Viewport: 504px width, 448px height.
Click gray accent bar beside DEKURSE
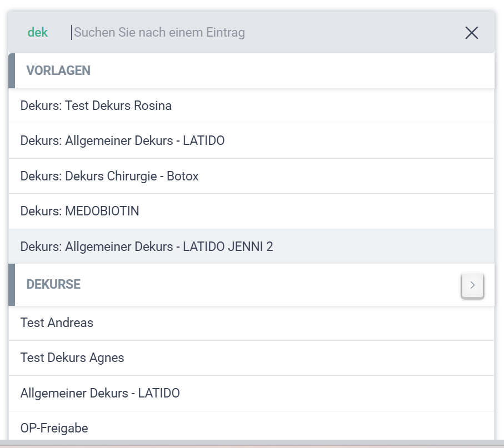(12, 284)
